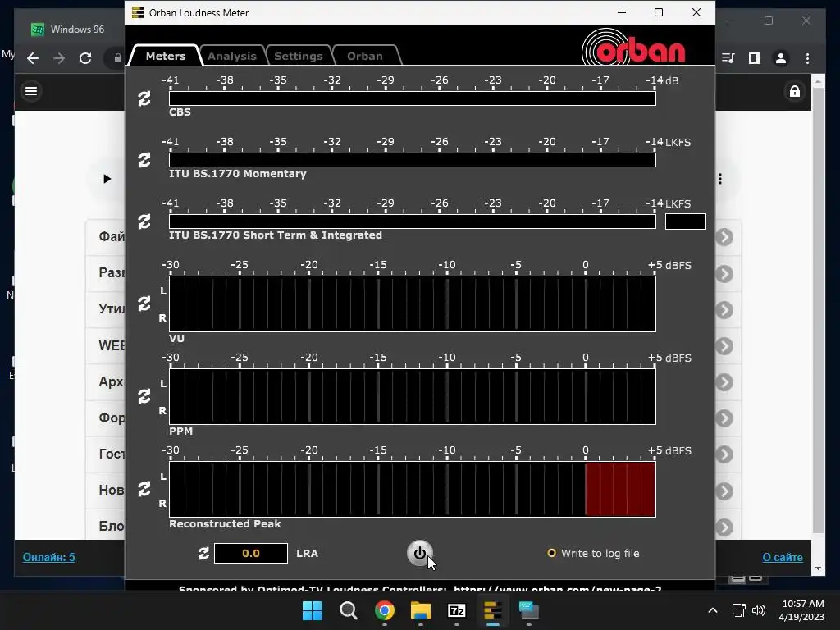Show hidden system tray icons
Image resolution: width=840 pixels, height=630 pixels.
click(x=713, y=610)
